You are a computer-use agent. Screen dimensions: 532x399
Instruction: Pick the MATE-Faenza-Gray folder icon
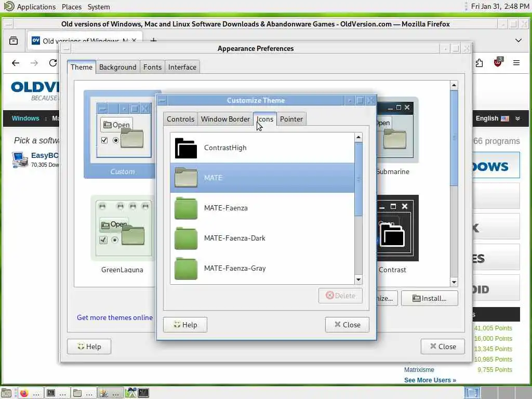tap(185, 269)
